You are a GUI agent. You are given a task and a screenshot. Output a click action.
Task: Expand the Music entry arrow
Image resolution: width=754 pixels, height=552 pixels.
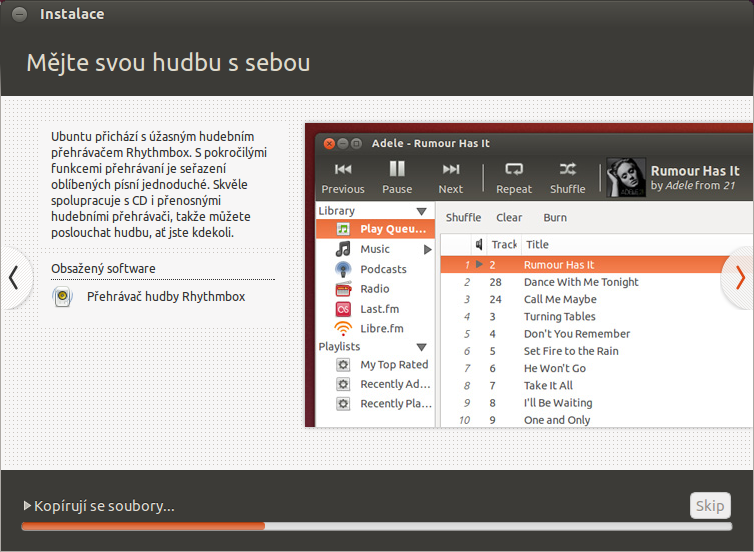427,250
